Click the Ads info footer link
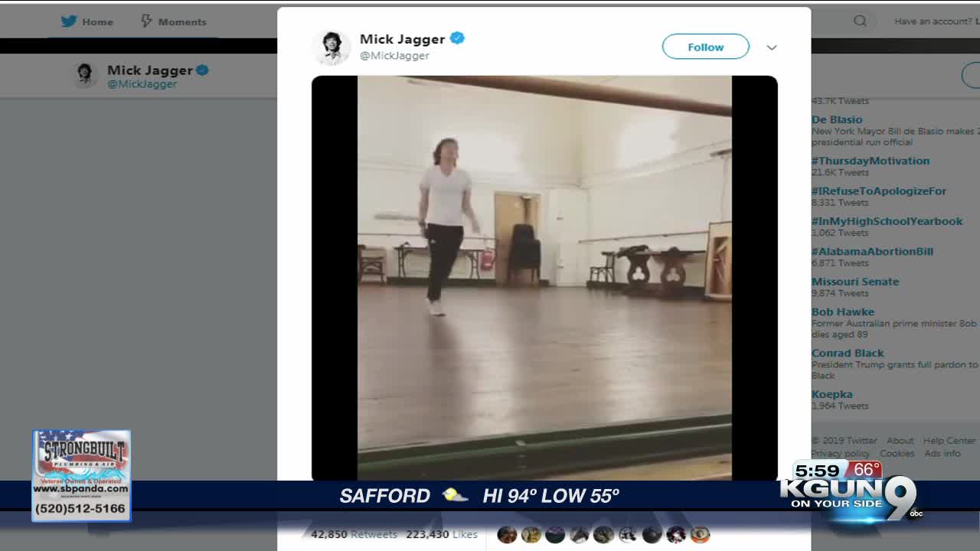The height and width of the screenshot is (551, 980). point(942,454)
